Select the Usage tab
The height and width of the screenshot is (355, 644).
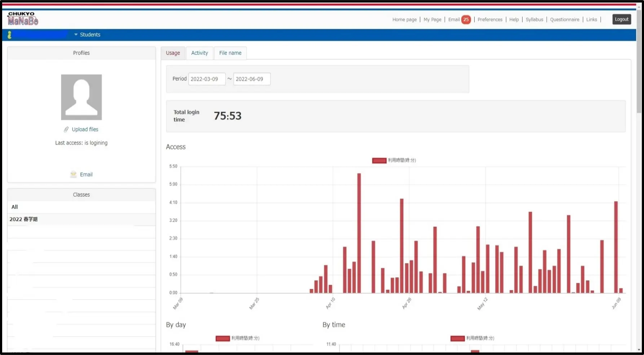pyautogui.click(x=173, y=53)
